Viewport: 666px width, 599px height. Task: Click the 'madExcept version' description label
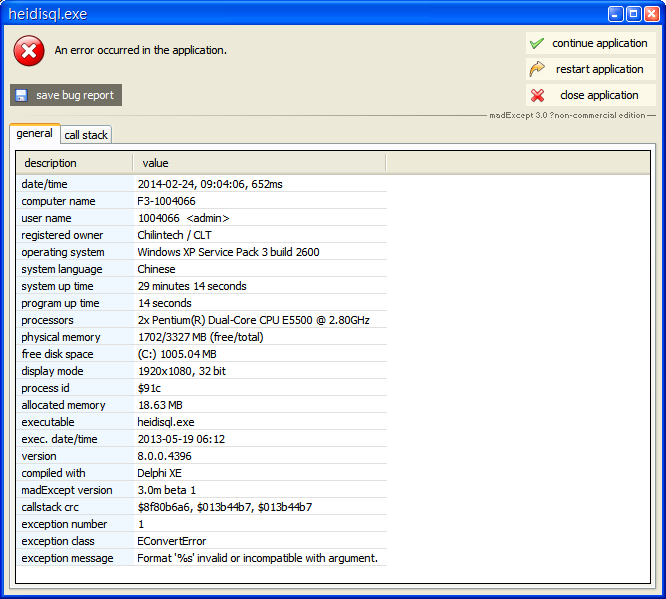click(67, 490)
